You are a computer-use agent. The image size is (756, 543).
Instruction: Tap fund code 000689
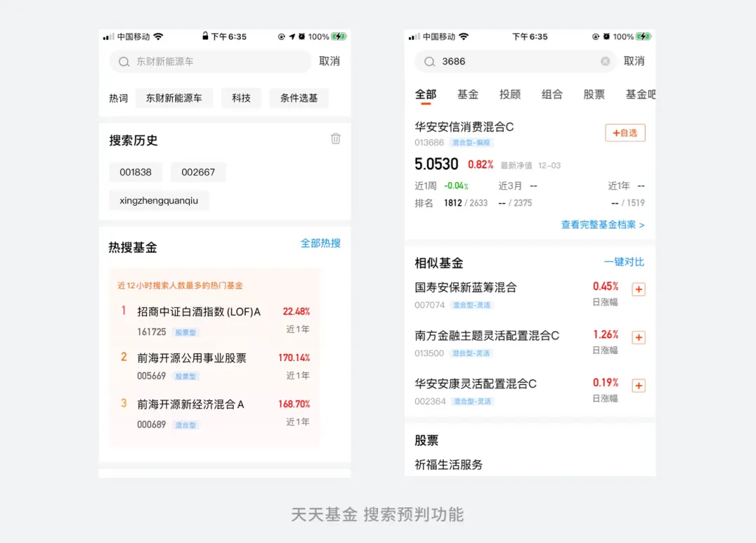click(x=151, y=425)
